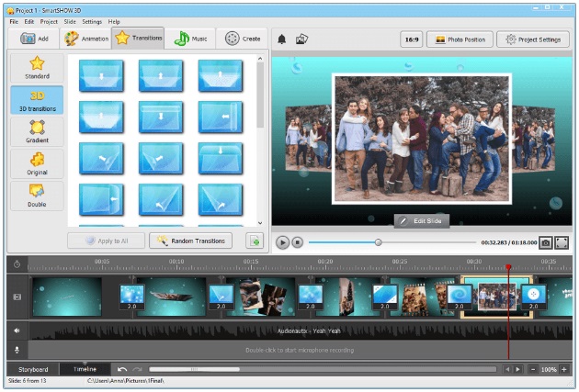Click the transition after the selected group photo slide
The width and height of the screenshot is (579, 392).
(x=534, y=297)
